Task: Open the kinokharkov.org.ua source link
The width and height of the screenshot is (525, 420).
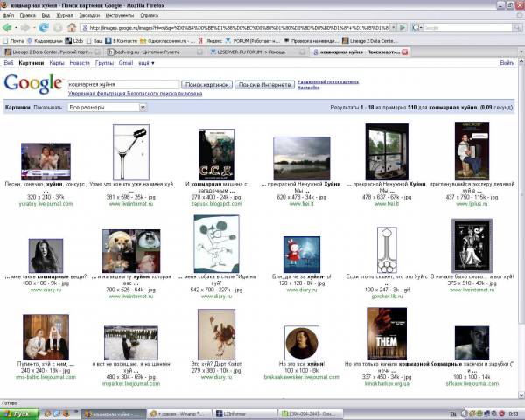Action: 387,383
